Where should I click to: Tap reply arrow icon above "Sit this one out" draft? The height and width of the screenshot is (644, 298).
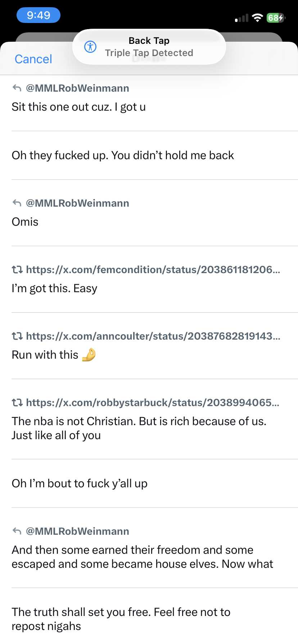pyautogui.click(x=17, y=88)
